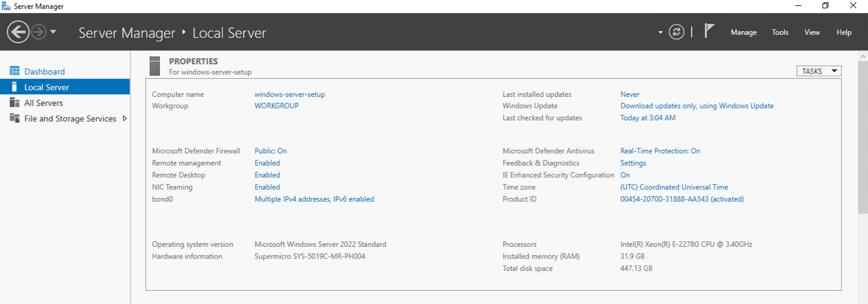Click Today at 3:04 AM link
This screenshot has height=304, width=868.
[x=648, y=118]
